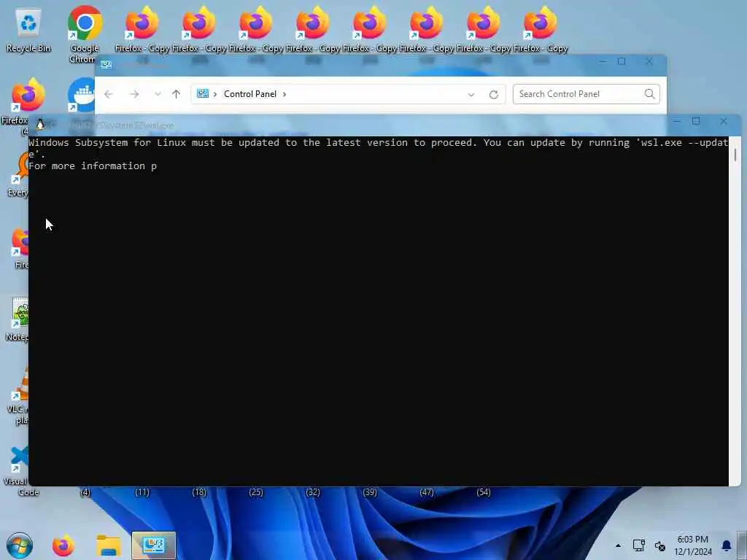Viewport: 747px width, 560px height.
Task: Launch Firefox from the taskbar
Action: pos(63,545)
